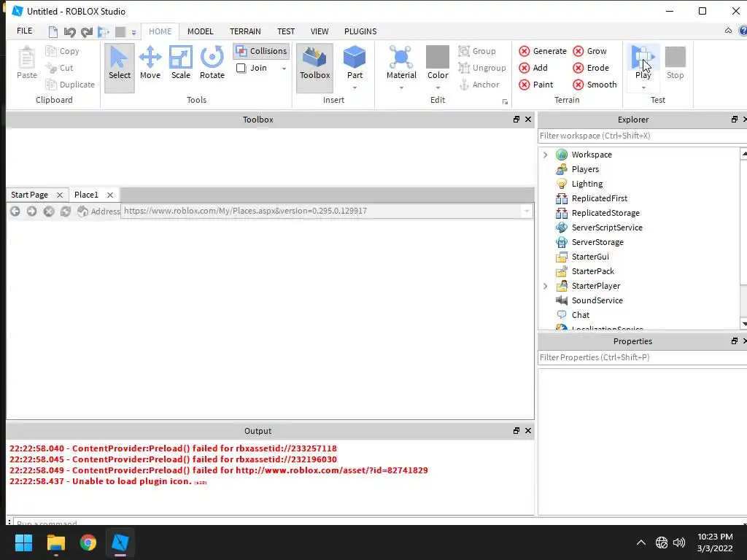Click the terrain Grow tool

tap(589, 51)
